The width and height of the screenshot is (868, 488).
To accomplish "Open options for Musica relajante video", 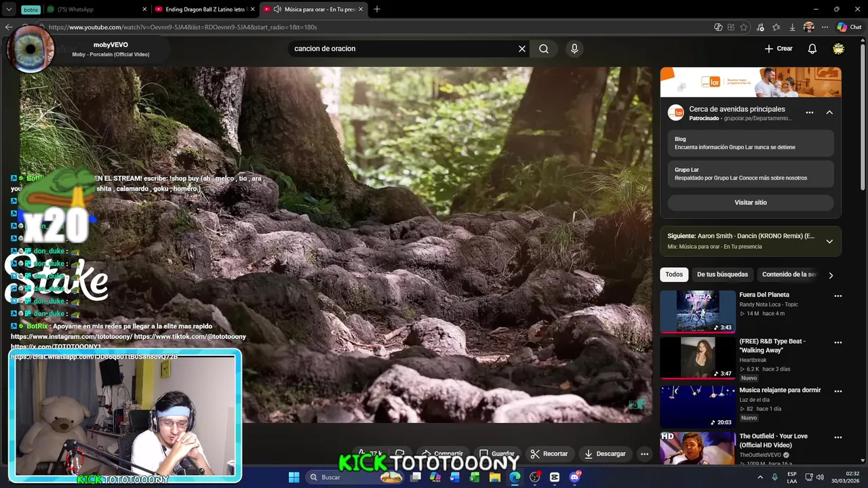I will 838,391.
